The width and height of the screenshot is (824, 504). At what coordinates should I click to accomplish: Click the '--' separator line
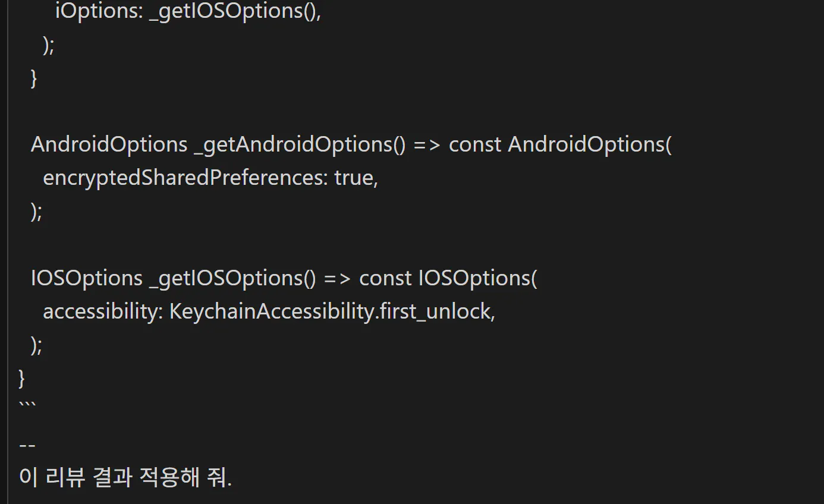[x=27, y=444]
